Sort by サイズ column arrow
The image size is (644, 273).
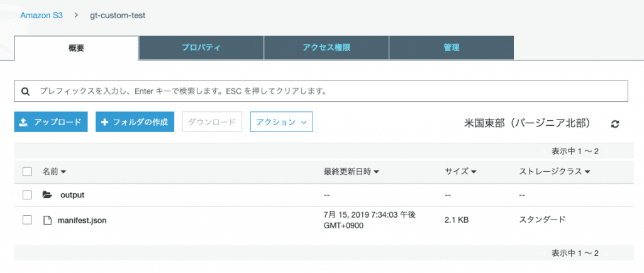pos(473,172)
